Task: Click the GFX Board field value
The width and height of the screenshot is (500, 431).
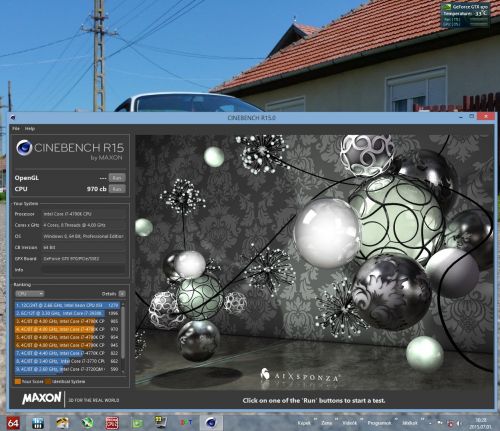Action: [83, 259]
